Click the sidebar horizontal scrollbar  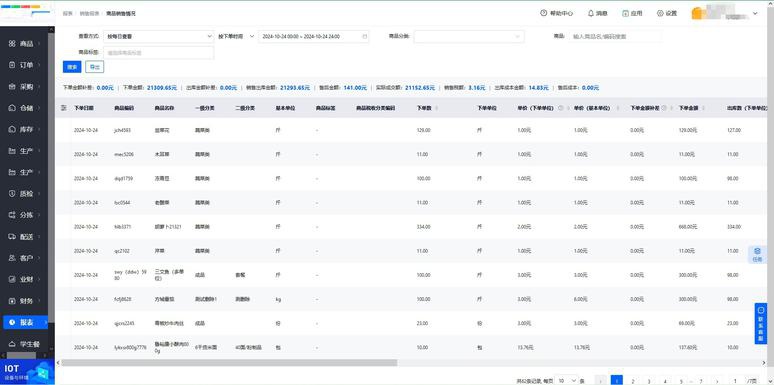coord(21,355)
